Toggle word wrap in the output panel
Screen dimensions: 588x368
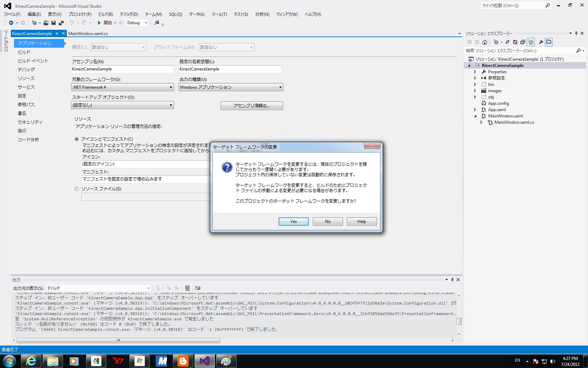[x=198, y=288]
